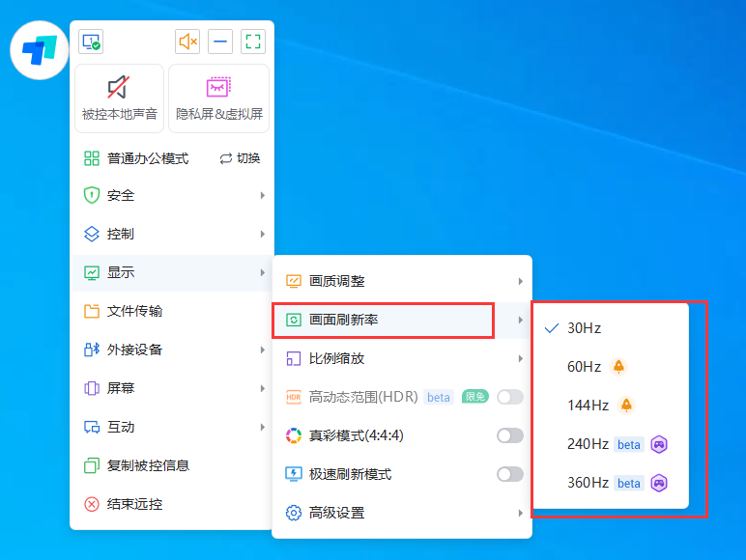Select the checked 30Hz refresh rate
The height and width of the screenshot is (560, 746).
[611, 328]
